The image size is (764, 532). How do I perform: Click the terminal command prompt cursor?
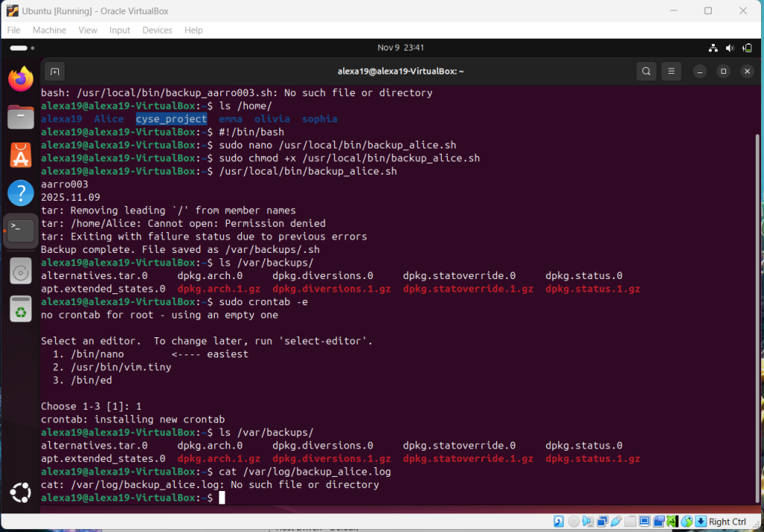222,498
